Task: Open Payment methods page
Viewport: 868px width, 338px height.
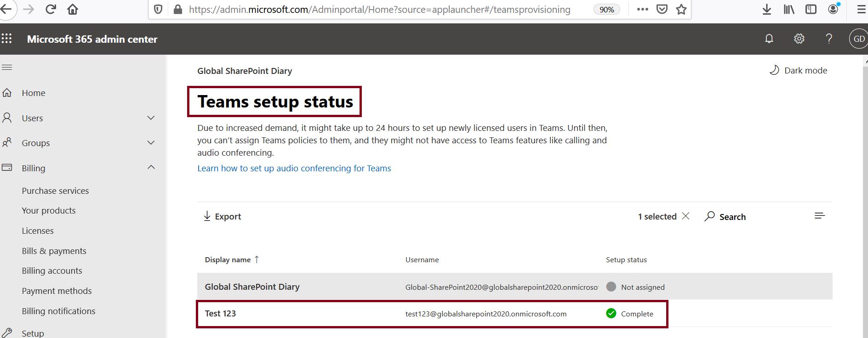Action: (57, 291)
